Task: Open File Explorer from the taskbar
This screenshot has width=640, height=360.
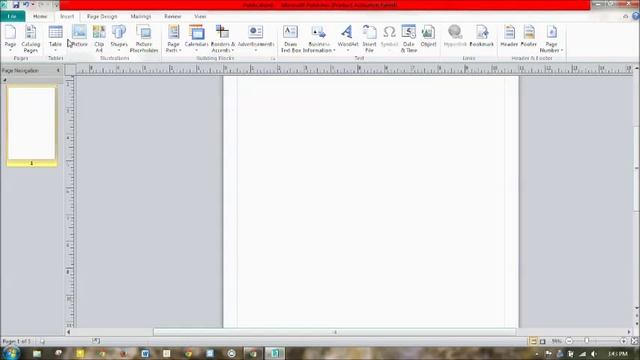Action: click(37, 353)
